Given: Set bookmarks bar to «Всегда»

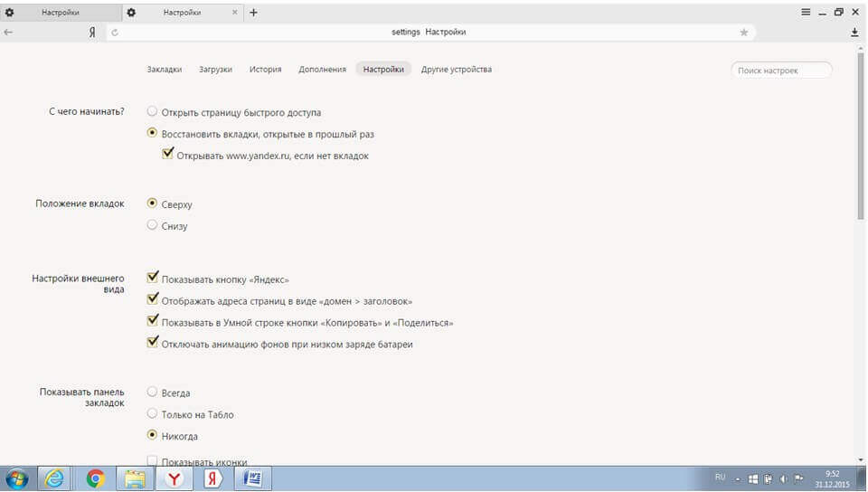Looking at the screenshot, I should 152,393.
